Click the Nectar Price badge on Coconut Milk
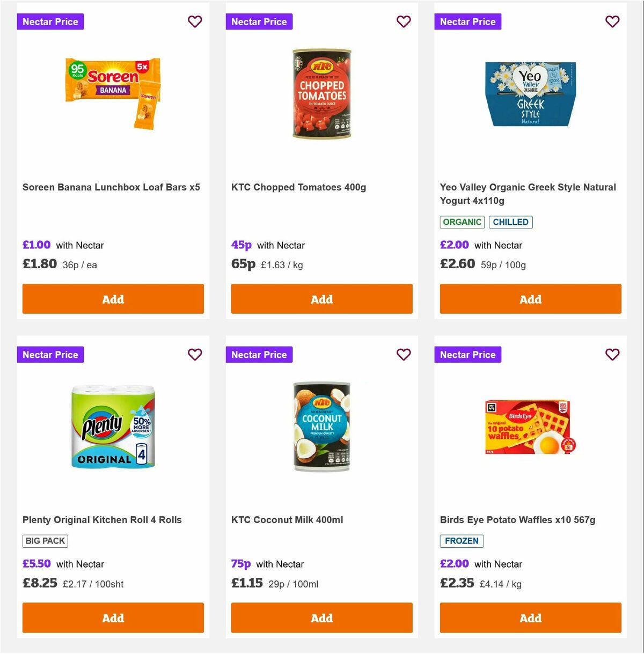Viewport: 644px width, 654px height. 259,355
